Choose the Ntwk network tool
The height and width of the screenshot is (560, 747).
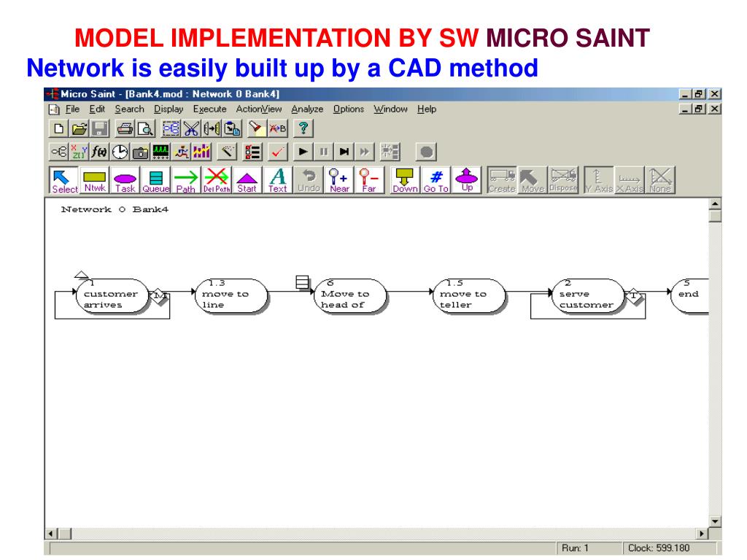click(x=94, y=180)
